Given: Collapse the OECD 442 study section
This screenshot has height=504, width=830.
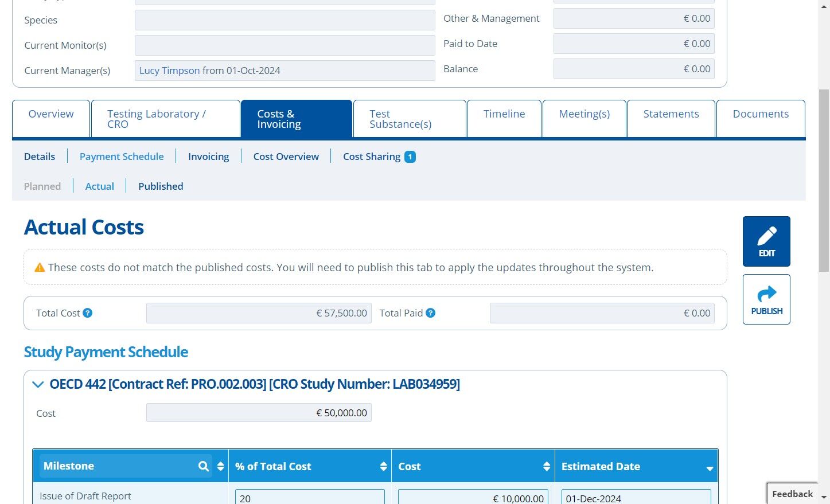Looking at the screenshot, I should [38, 384].
